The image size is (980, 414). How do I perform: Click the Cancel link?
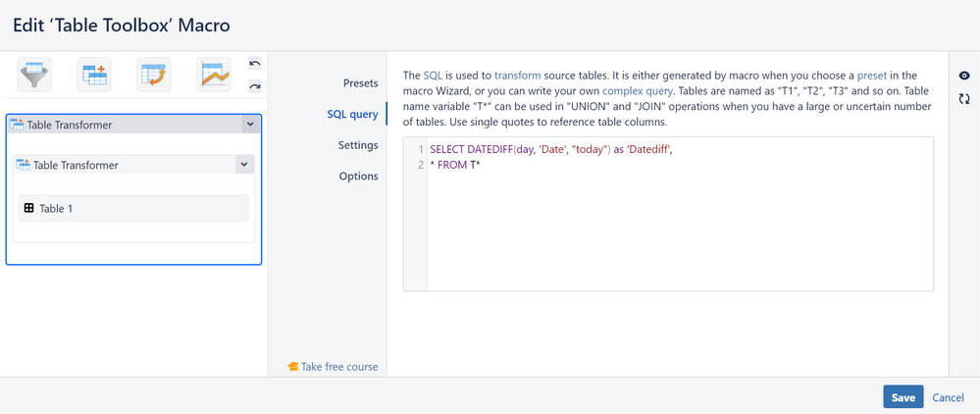click(x=948, y=397)
